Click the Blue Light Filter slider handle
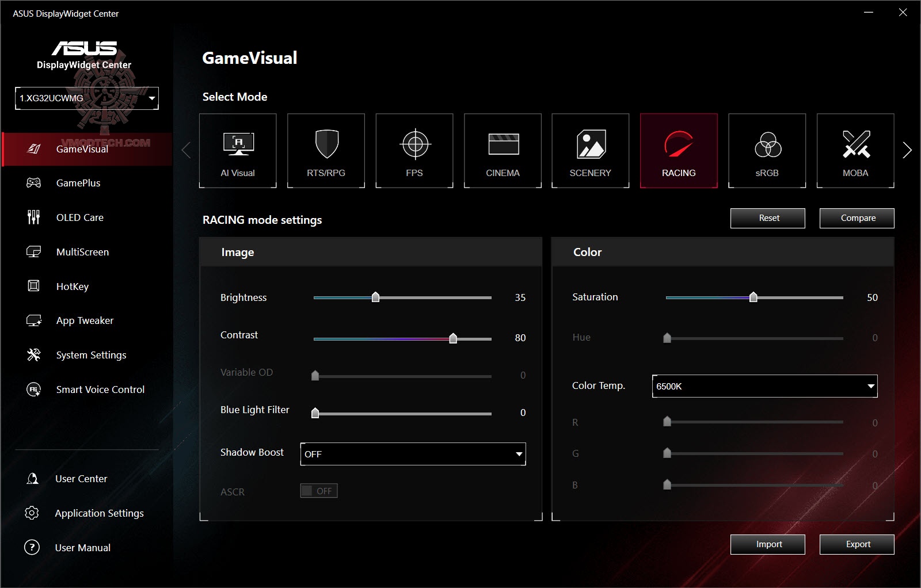Image resolution: width=921 pixels, height=588 pixels. [315, 413]
